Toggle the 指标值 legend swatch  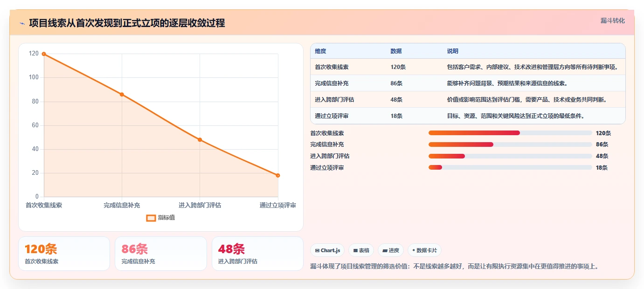(151, 218)
